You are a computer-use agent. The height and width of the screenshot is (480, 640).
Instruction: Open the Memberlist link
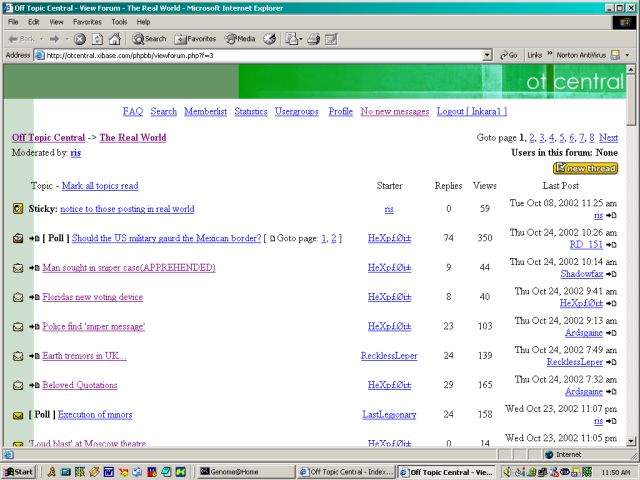point(205,111)
